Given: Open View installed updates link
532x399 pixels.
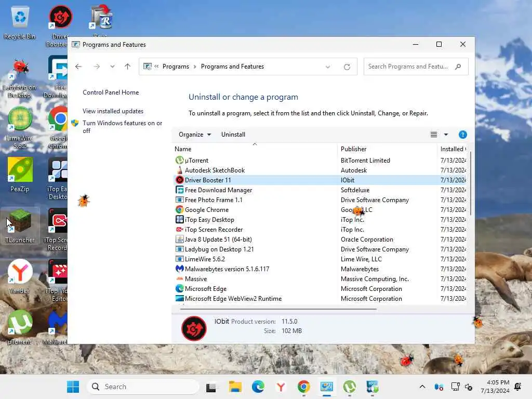Looking at the screenshot, I should [113, 111].
